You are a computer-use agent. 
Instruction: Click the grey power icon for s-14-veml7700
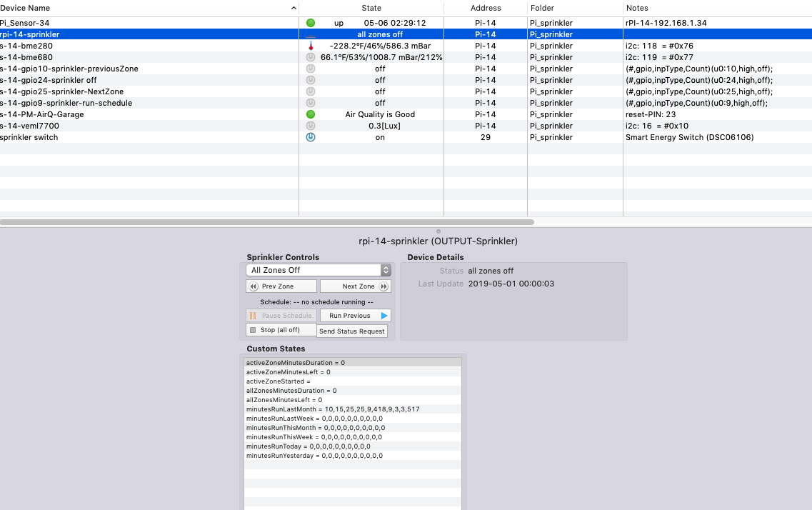click(x=310, y=125)
